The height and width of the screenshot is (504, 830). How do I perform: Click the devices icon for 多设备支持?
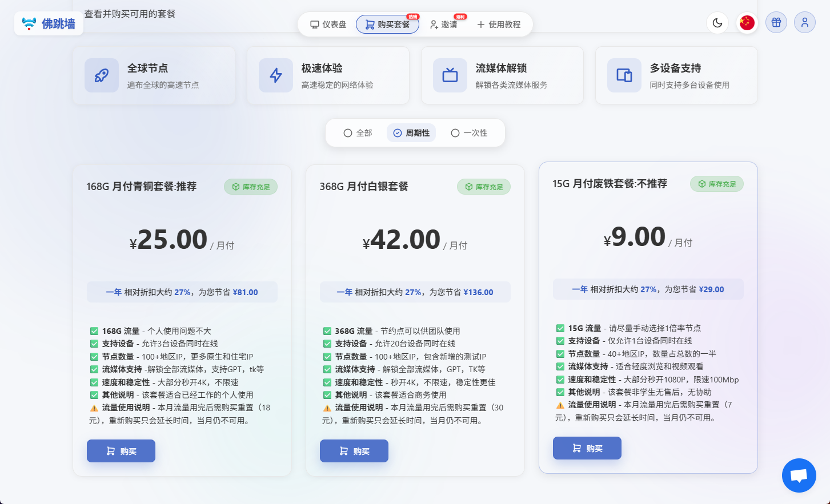point(624,75)
